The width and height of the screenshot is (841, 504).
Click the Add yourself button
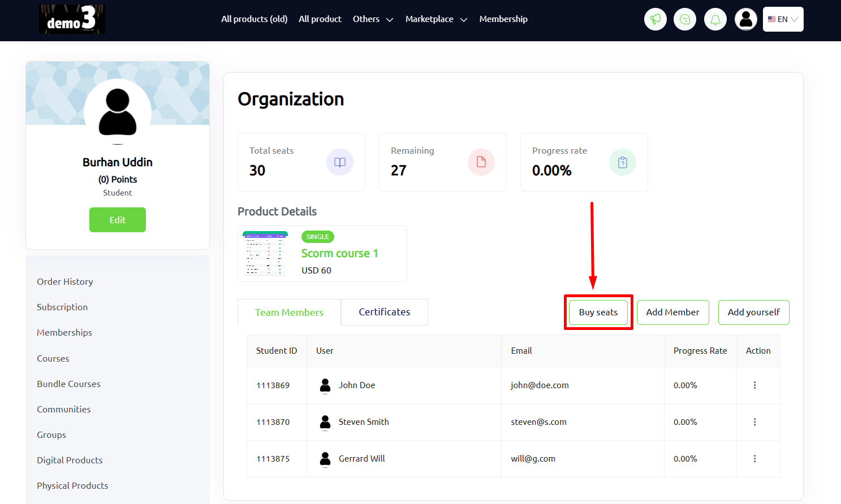pos(754,312)
